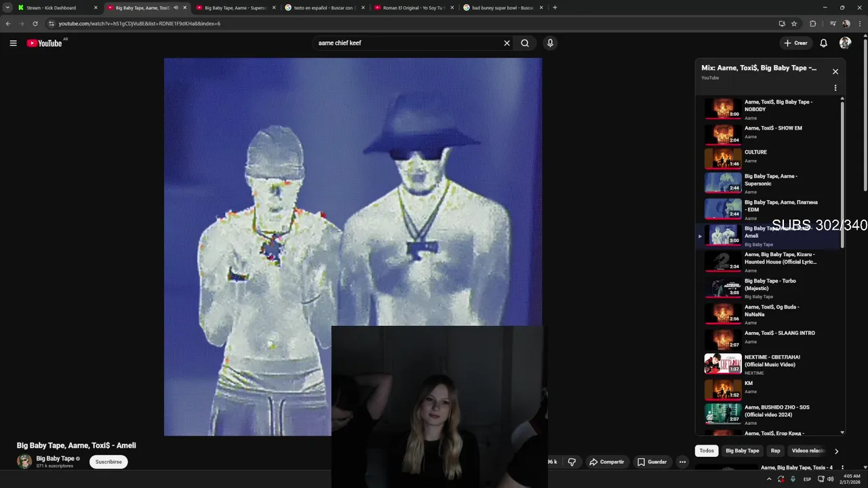Open YouTube account avatar menu
This screenshot has height=488, width=868.
click(845, 43)
